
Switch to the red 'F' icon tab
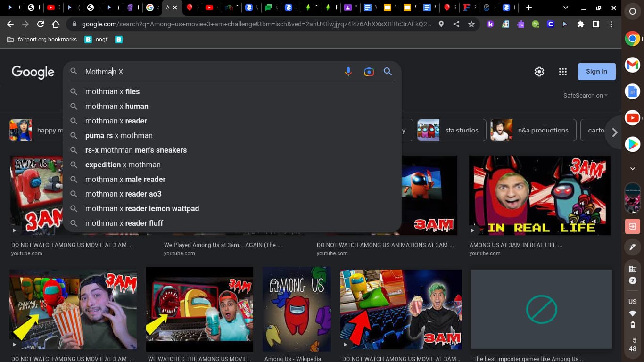[467, 8]
